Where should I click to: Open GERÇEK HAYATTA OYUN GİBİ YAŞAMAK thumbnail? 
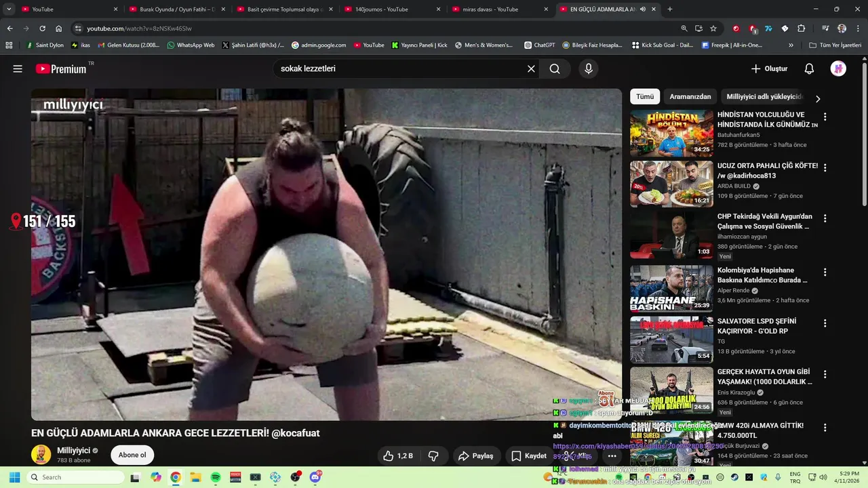coord(671,390)
